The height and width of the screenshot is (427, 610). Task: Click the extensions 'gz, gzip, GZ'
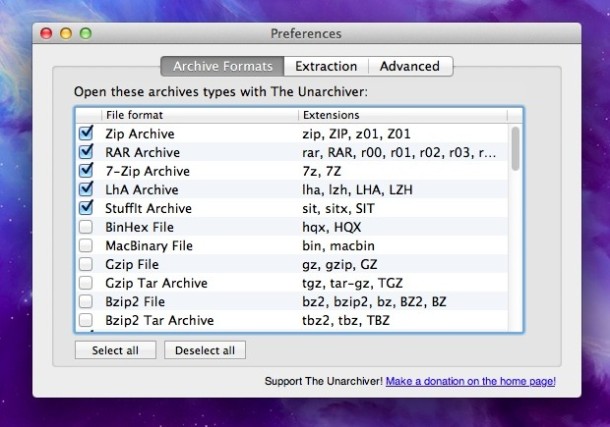[x=340, y=264]
